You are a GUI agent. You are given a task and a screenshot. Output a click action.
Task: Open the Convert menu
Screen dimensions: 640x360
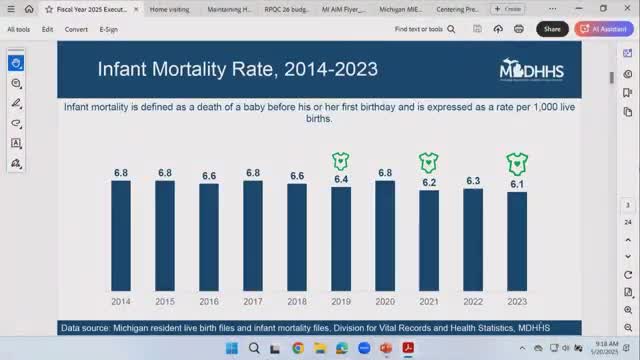76,29
